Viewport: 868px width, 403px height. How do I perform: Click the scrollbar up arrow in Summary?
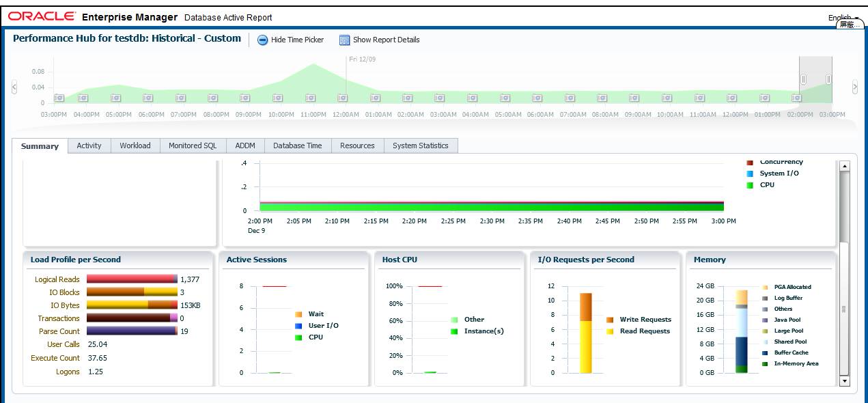pyautogui.click(x=844, y=166)
